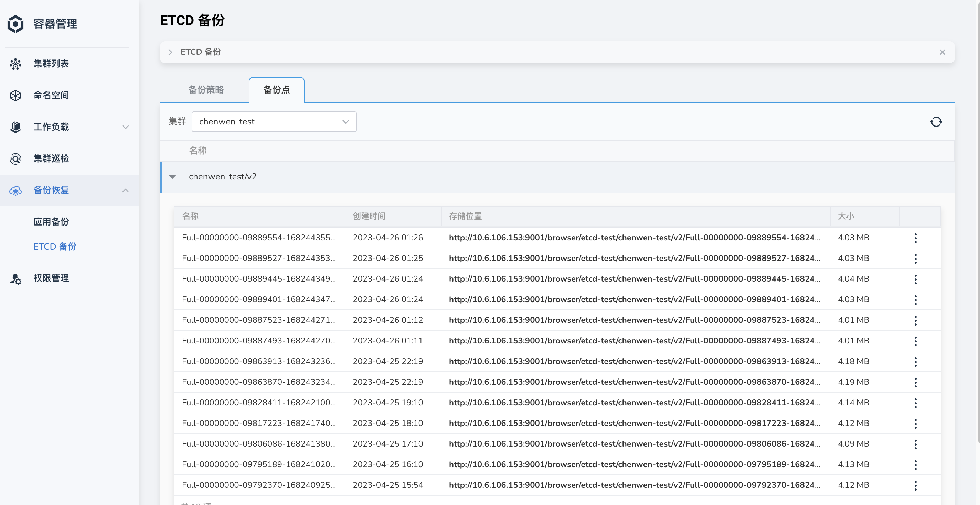
Task: Select the 备份点 tab
Action: (x=277, y=90)
